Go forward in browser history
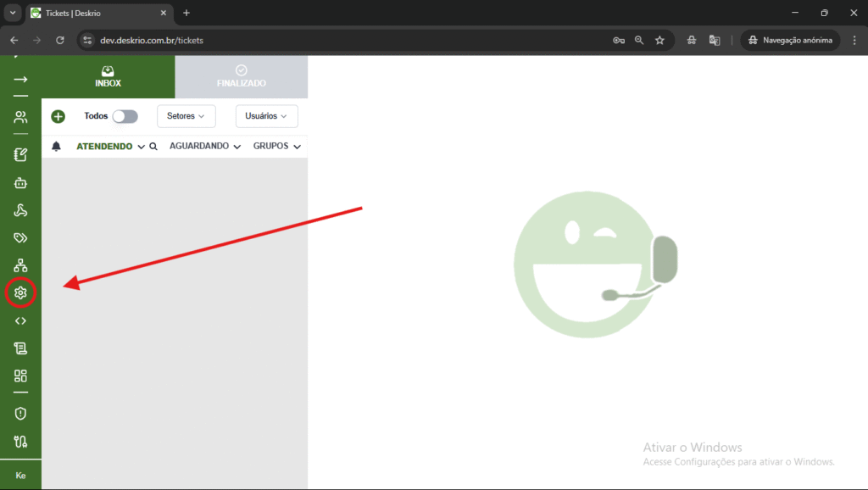 click(36, 40)
